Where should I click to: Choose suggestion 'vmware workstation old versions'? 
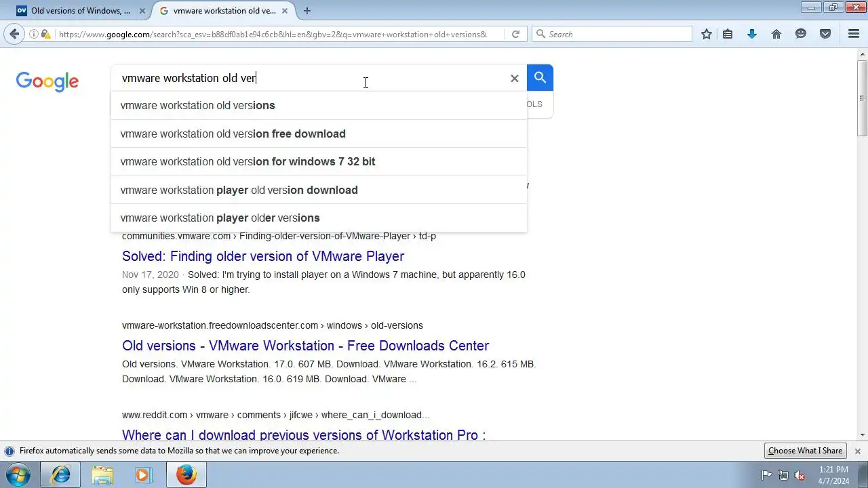pos(319,106)
